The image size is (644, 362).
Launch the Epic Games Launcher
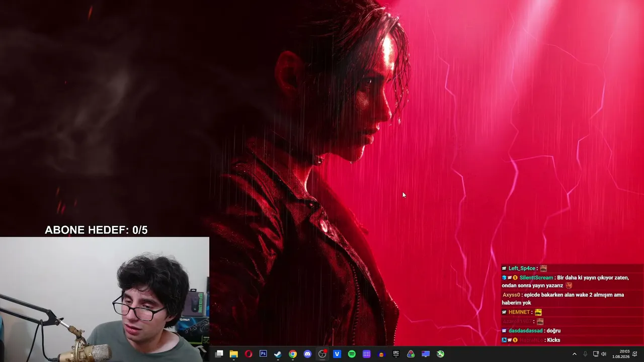tap(396, 354)
